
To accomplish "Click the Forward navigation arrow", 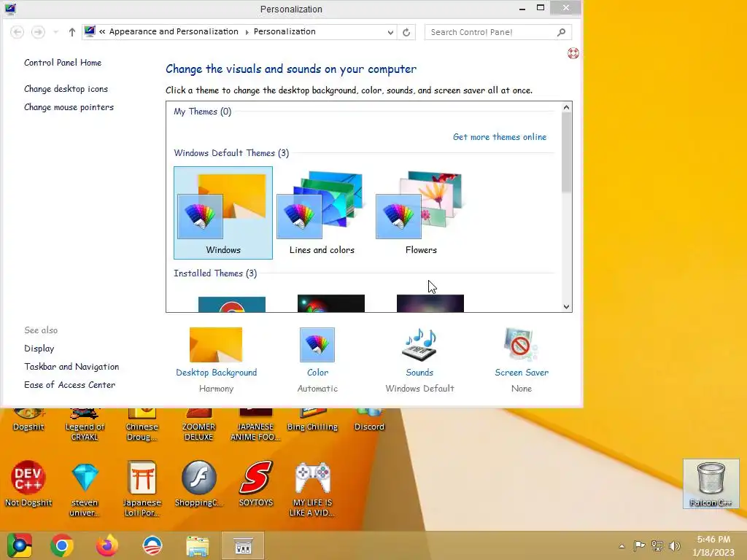I will point(38,32).
